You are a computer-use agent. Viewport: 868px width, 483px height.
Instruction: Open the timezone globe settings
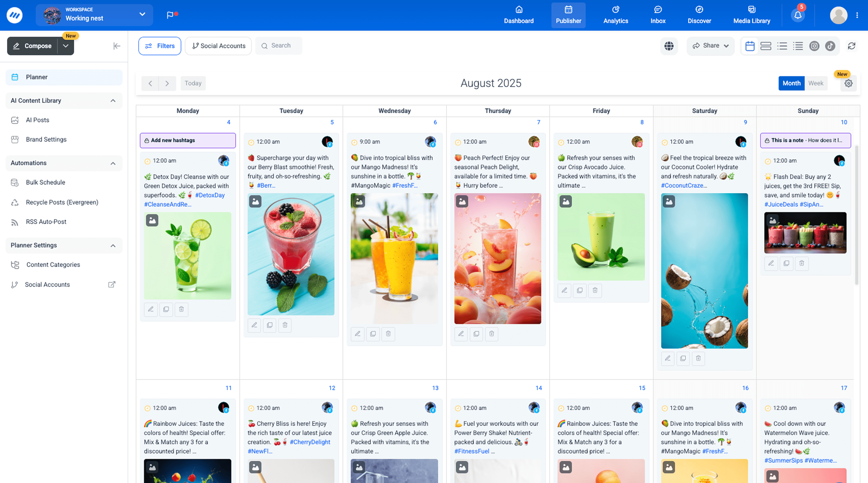point(669,46)
